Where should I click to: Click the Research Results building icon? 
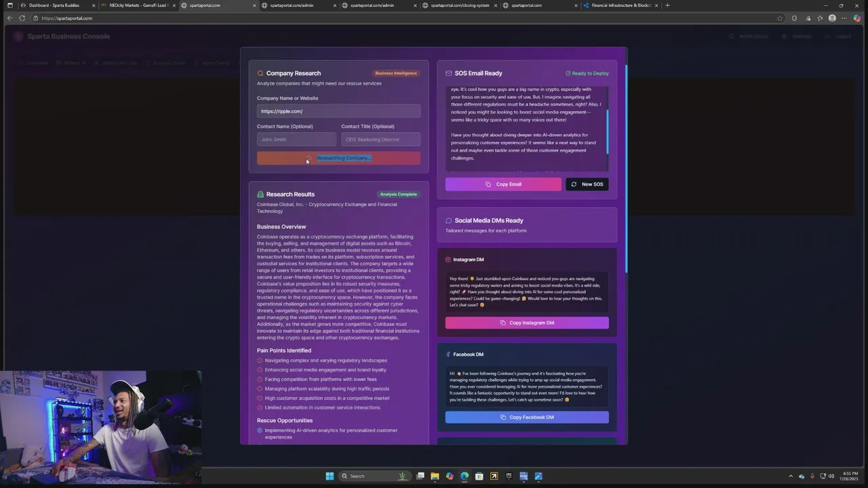(260, 195)
